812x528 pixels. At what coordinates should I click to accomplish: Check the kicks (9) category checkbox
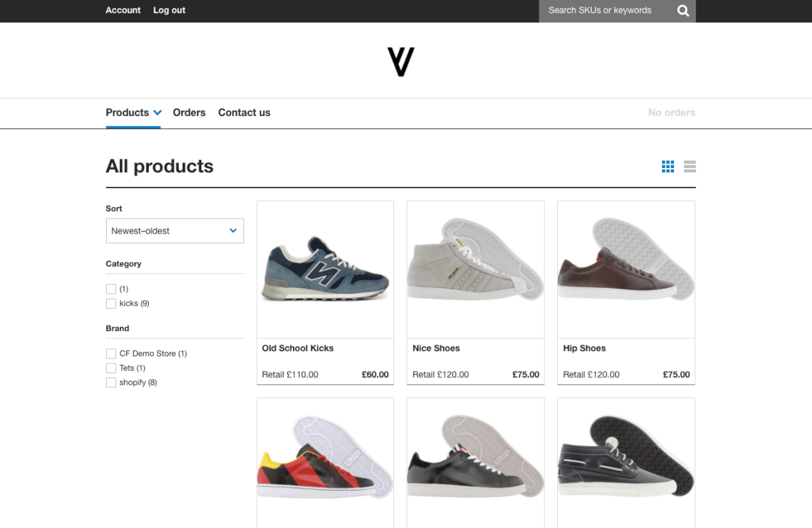coord(110,304)
